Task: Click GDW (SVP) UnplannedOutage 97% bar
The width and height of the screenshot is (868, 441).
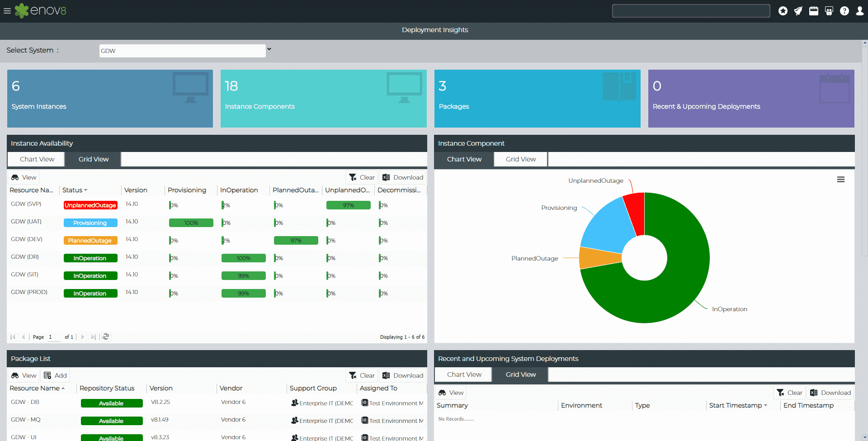Action: pyautogui.click(x=348, y=205)
